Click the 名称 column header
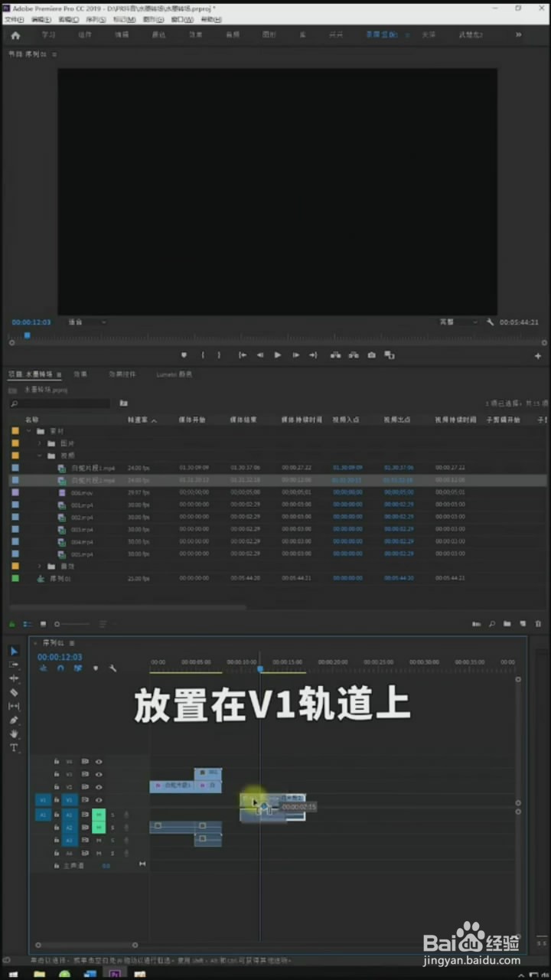This screenshot has height=980, width=551. point(31,420)
